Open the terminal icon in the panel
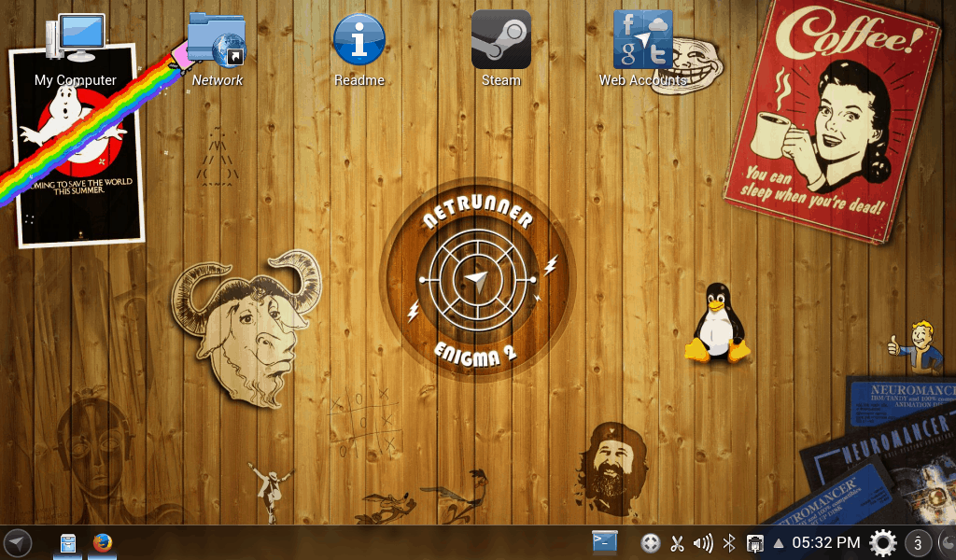The width and height of the screenshot is (956, 560). pos(605,541)
